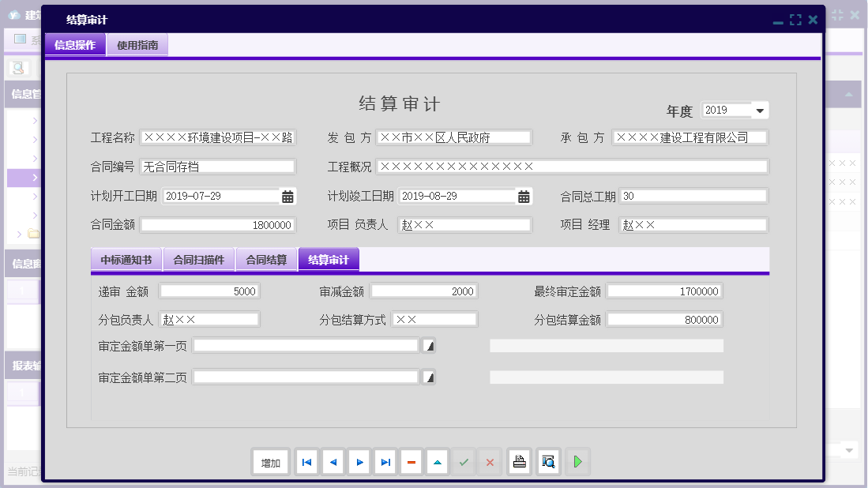Screen dimensions: 868x488
Task: Switch to the 中标通知书 tab
Action: (x=126, y=258)
